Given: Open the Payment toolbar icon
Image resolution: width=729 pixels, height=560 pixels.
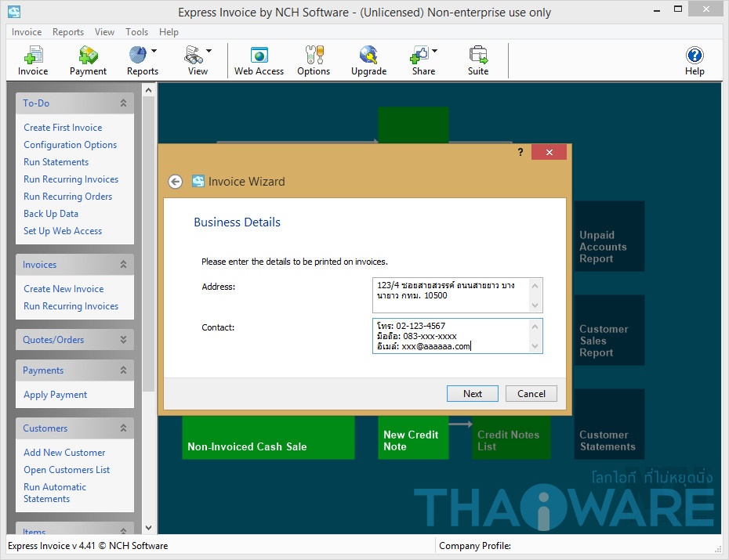Looking at the screenshot, I should [x=88, y=61].
